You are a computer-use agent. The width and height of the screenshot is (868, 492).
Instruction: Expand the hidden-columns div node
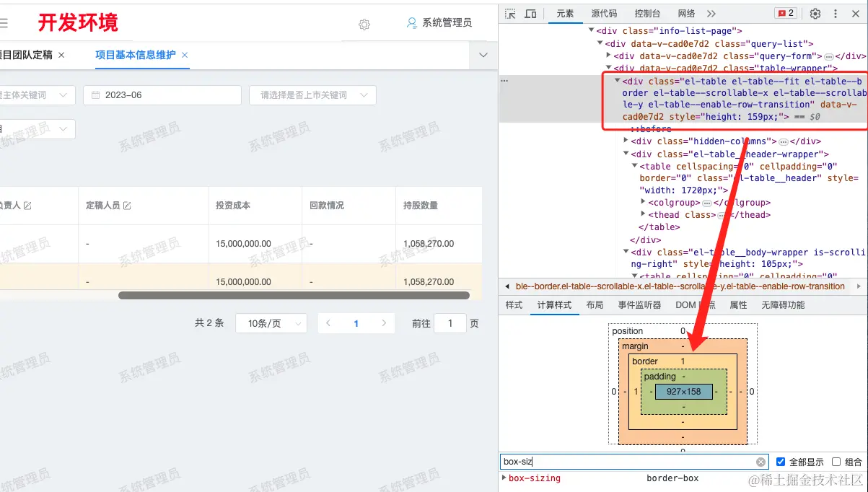pyautogui.click(x=626, y=141)
